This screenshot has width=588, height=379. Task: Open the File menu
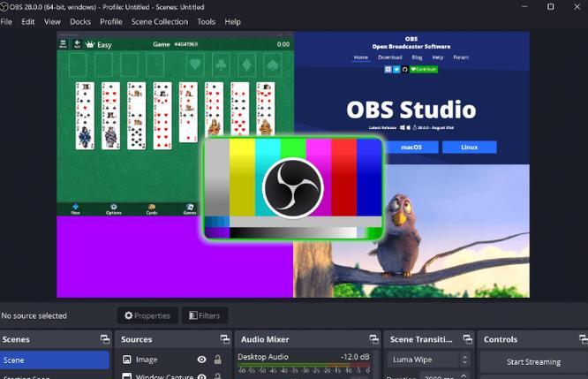point(6,22)
